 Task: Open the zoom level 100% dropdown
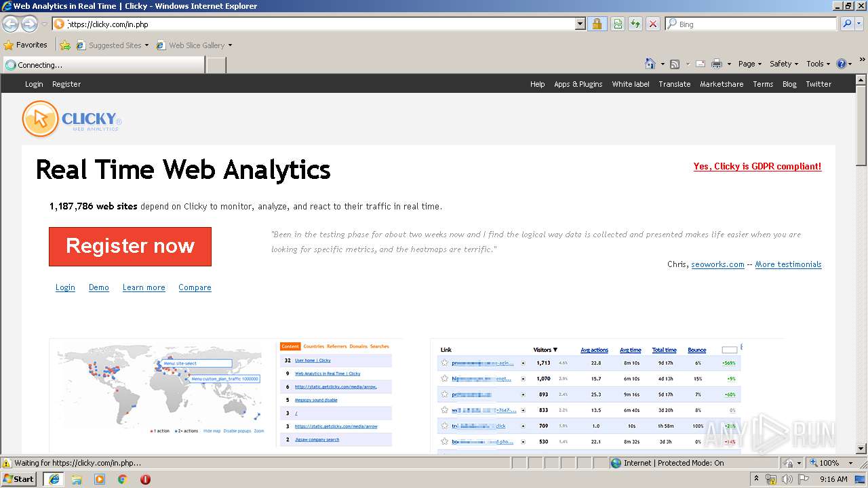pyautogui.click(x=851, y=463)
